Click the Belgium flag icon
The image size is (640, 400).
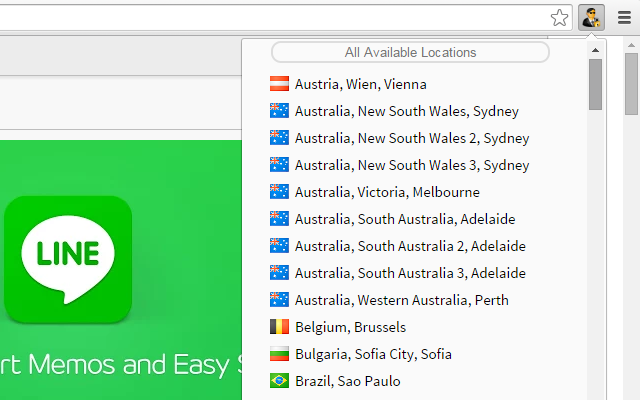279,327
